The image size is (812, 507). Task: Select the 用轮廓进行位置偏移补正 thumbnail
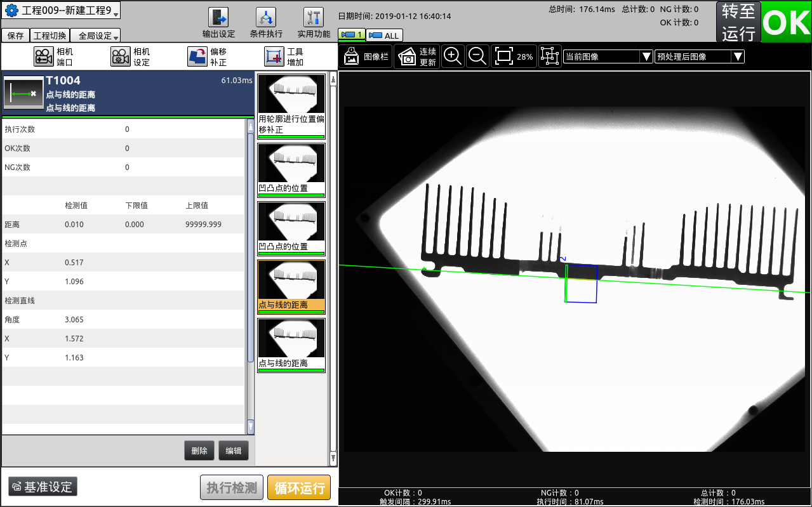[x=291, y=106]
